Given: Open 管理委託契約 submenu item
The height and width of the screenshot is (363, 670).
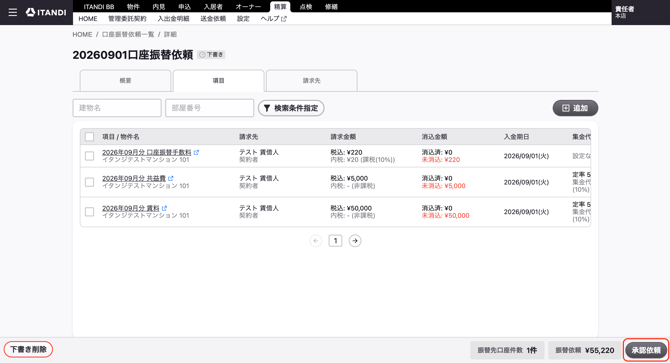Looking at the screenshot, I should [127, 19].
